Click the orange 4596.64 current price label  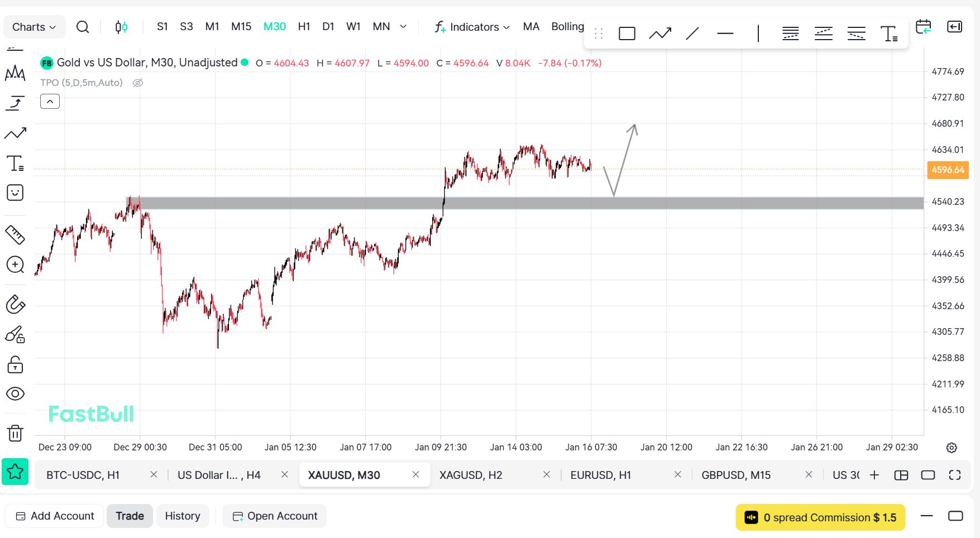[948, 170]
